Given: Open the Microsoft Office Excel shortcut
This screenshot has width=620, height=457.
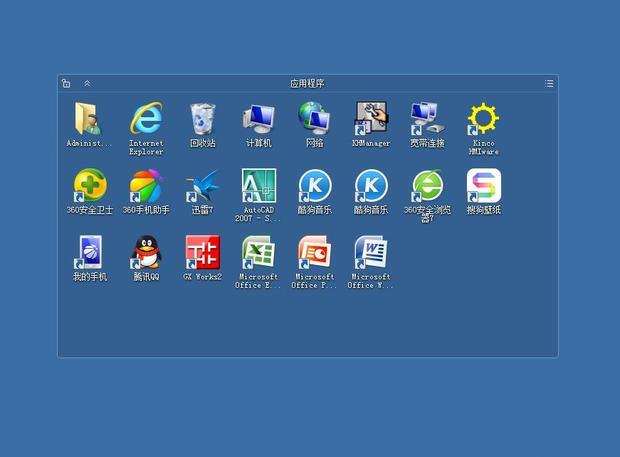Looking at the screenshot, I should [259, 252].
